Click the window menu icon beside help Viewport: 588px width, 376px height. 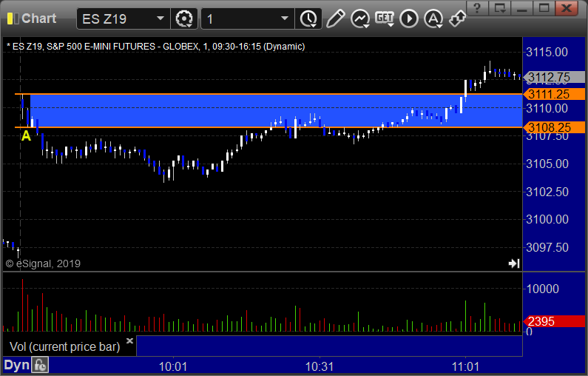500,8
